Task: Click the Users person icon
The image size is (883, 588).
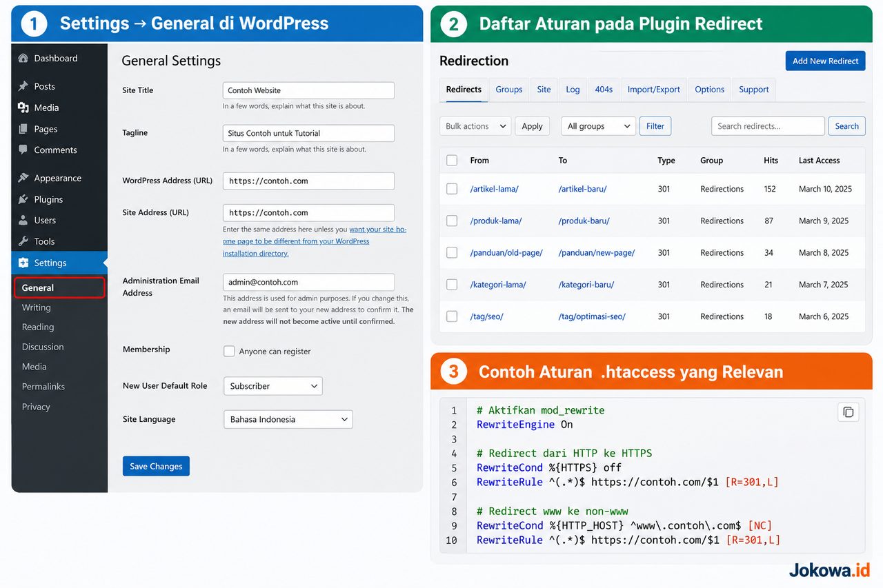Action: tap(23, 220)
